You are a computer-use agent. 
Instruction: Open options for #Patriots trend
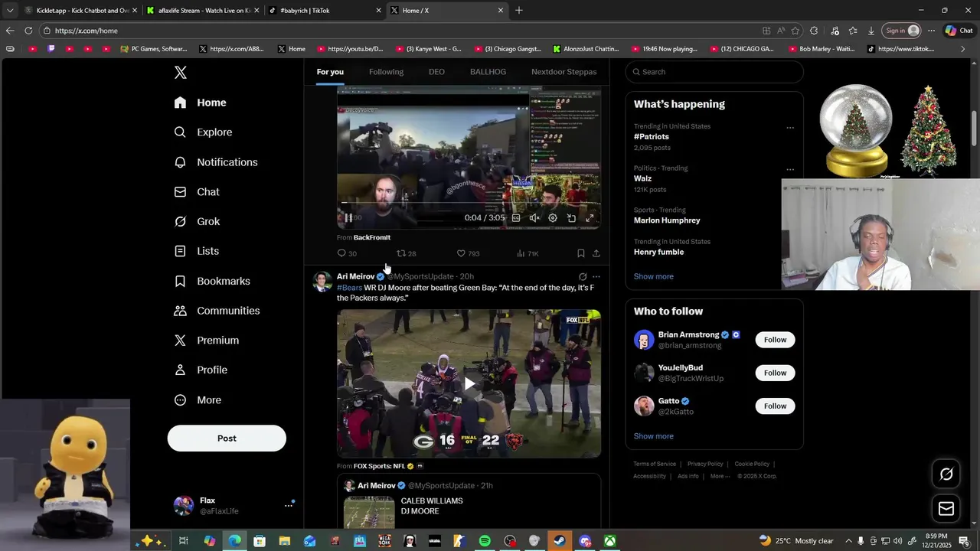pyautogui.click(x=790, y=128)
